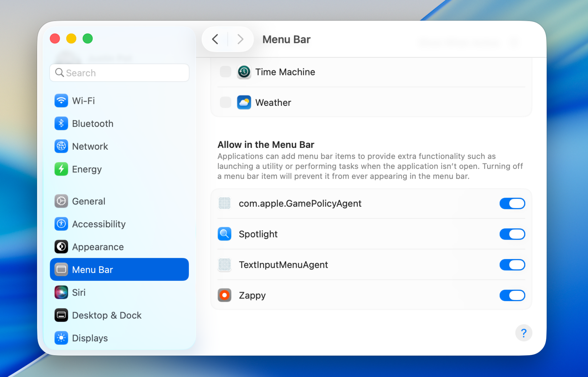The image size is (588, 377).
Task: Turn off the Zappy toggle
Action: coord(512,295)
